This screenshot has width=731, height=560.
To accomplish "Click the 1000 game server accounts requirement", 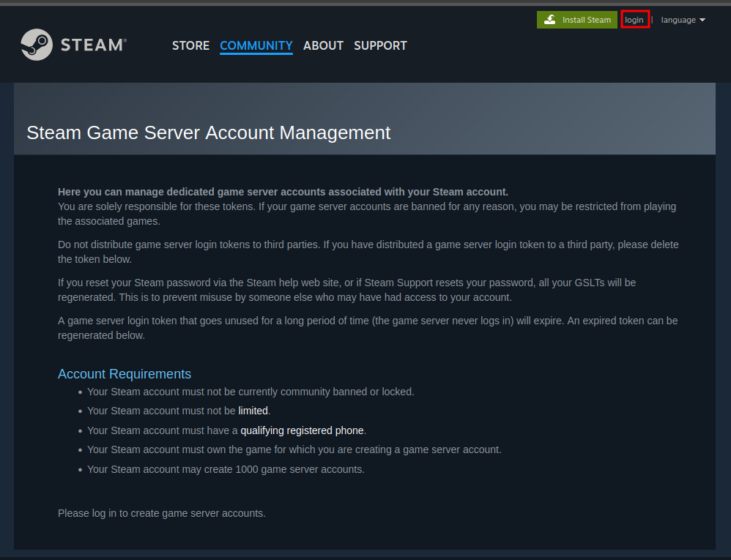I will click(226, 469).
